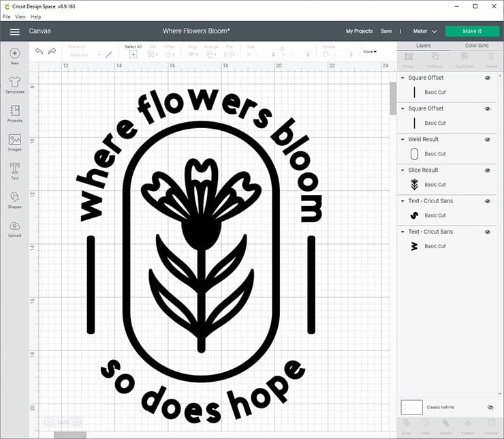Open Projects in the left sidebar
The height and width of the screenshot is (439, 504).
click(x=14, y=114)
